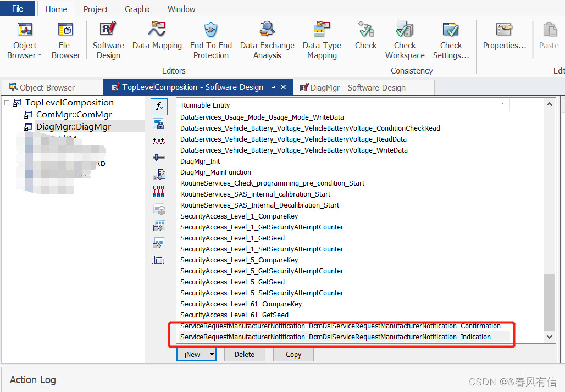565x392 pixels.
Task: Open Data Type Mapping editor
Action: pos(322,40)
